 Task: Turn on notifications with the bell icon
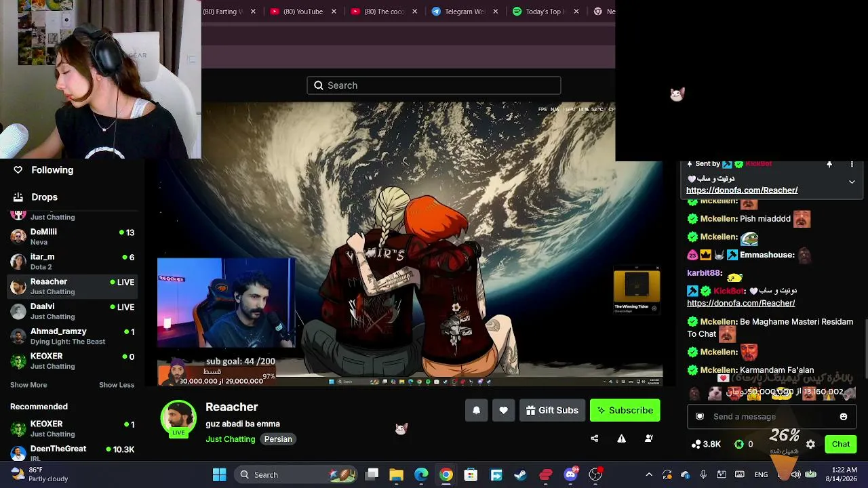(476, 410)
